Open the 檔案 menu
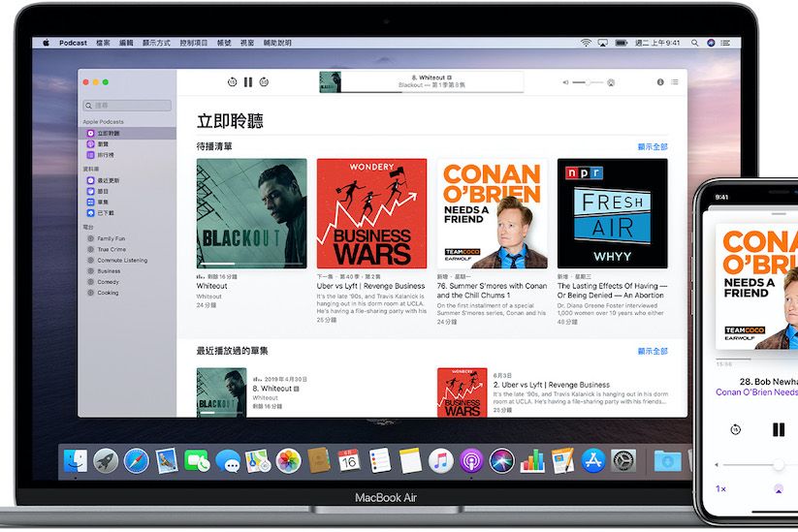 pyautogui.click(x=103, y=44)
